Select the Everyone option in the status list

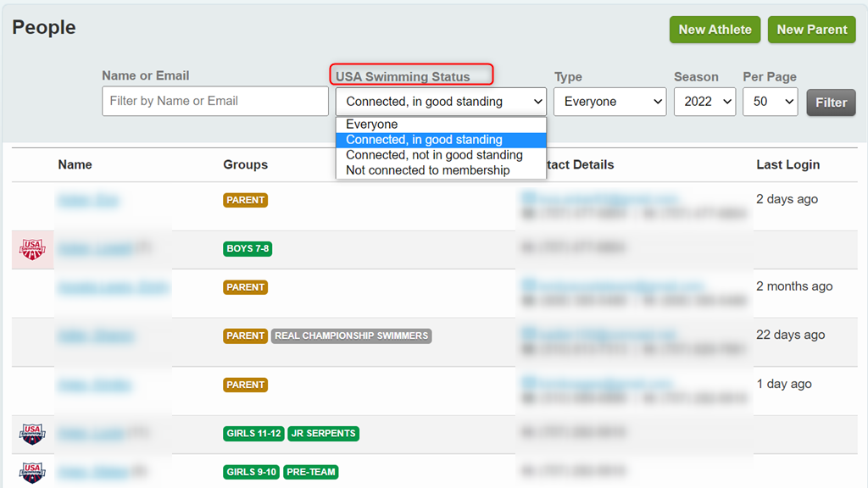pyautogui.click(x=441, y=125)
